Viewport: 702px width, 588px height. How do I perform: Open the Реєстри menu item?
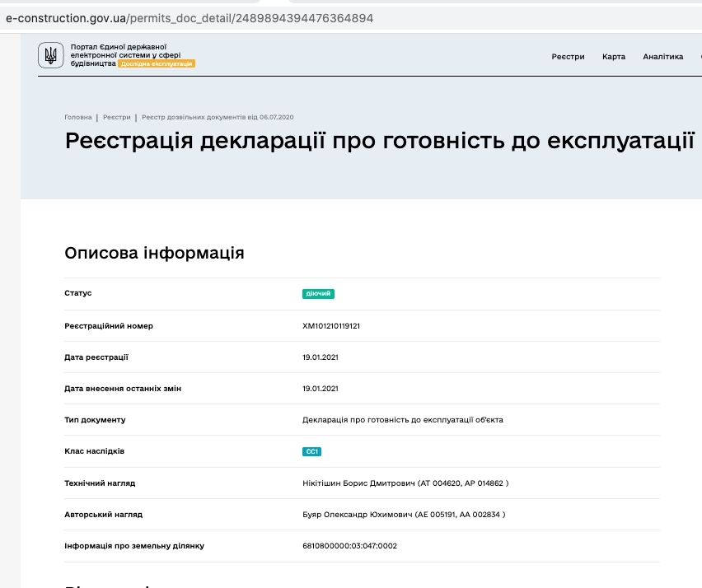coord(568,56)
